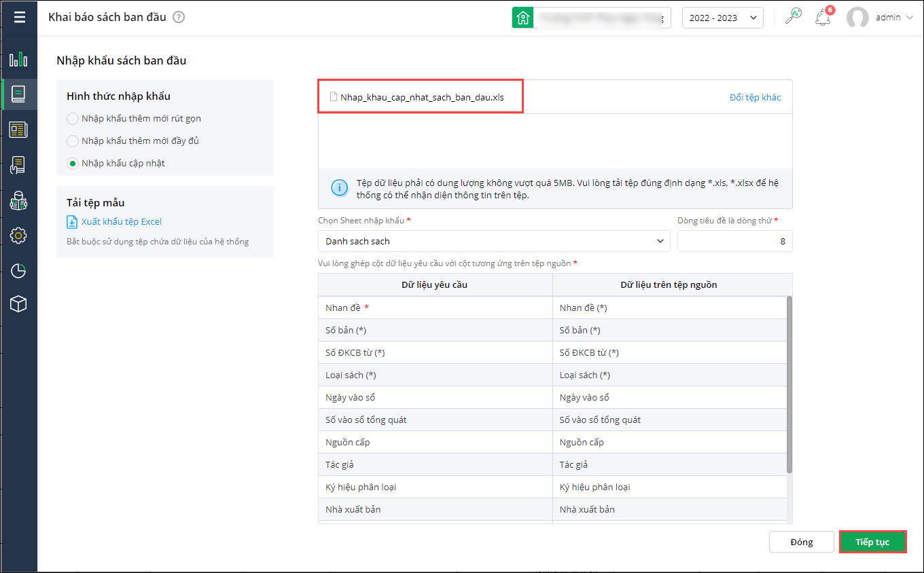Click the header row number input field
Image resolution: width=924 pixels, height=573 pixels.
pyautogui.click(x=734, y=241)
